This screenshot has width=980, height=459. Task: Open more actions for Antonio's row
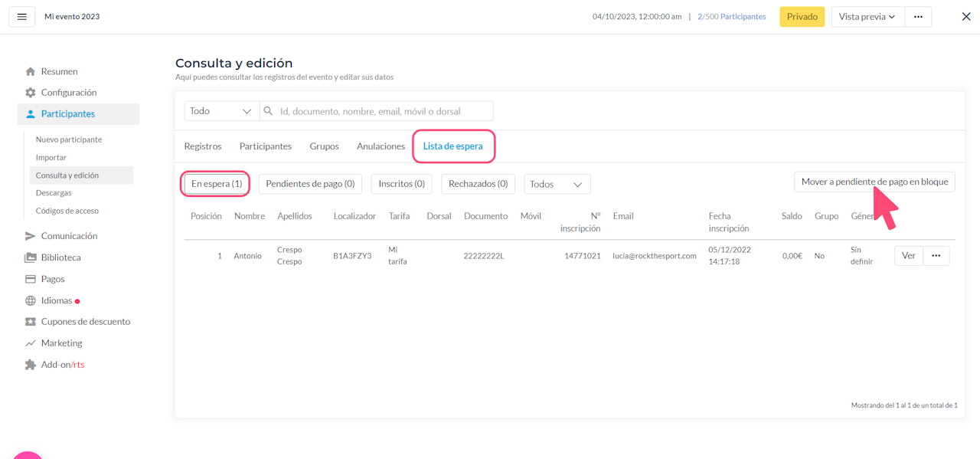coord(936,256)
